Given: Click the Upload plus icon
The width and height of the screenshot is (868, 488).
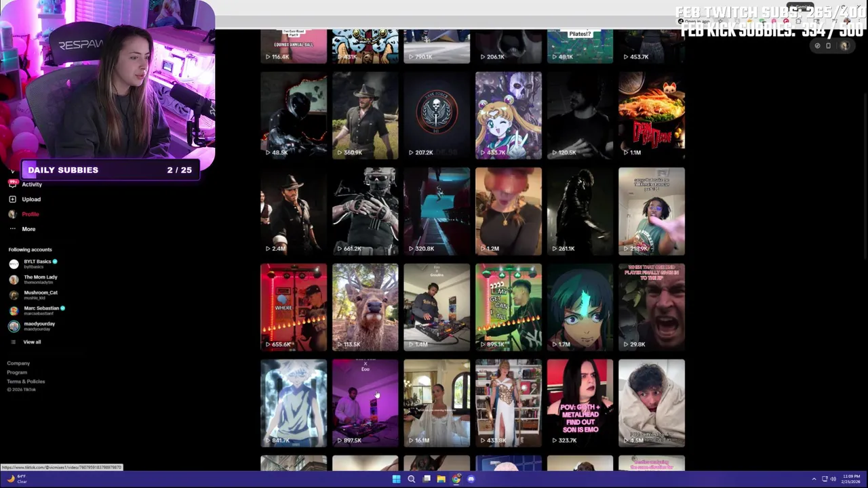Looking at the screenshot, I should [12, 199].
